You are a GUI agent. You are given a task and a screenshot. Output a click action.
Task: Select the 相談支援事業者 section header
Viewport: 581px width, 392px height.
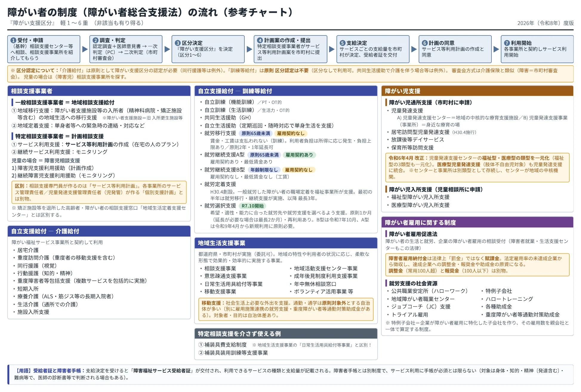99,91
